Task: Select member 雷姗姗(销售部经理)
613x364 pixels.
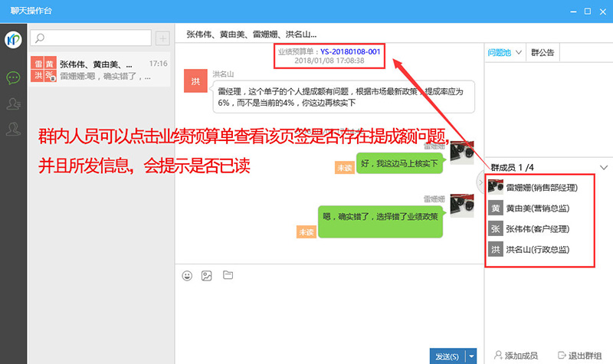Action: point(539,187)
